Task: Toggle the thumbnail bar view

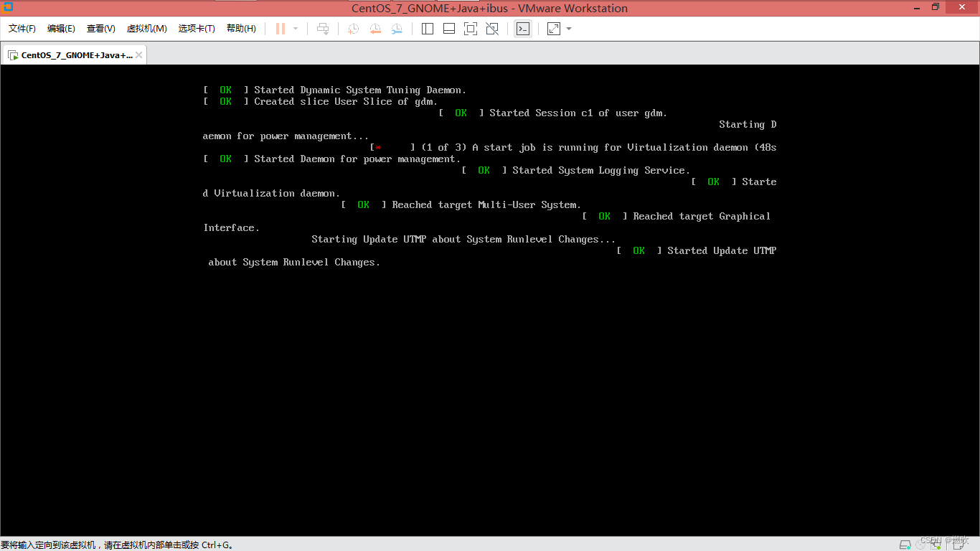Action: tap(449, 29)
